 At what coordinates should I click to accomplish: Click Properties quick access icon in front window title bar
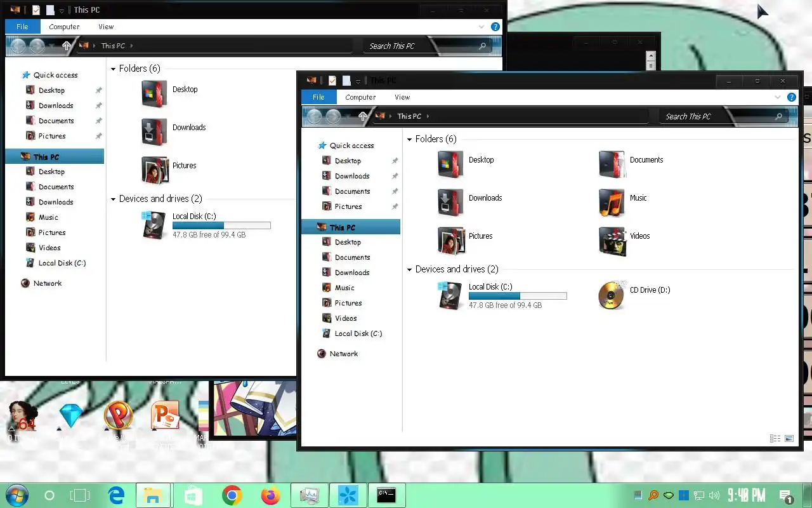pyautogui.click(x=332, y=81)
